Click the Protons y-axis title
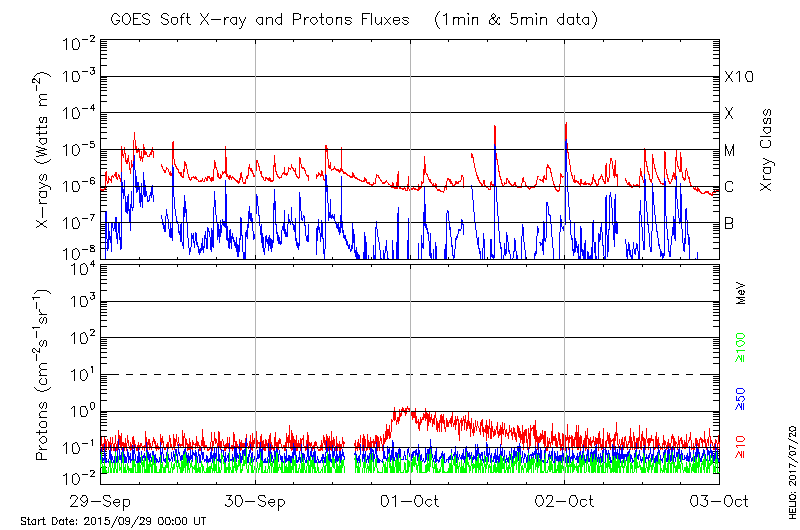The image size is (800, 530). coord(44,375)
